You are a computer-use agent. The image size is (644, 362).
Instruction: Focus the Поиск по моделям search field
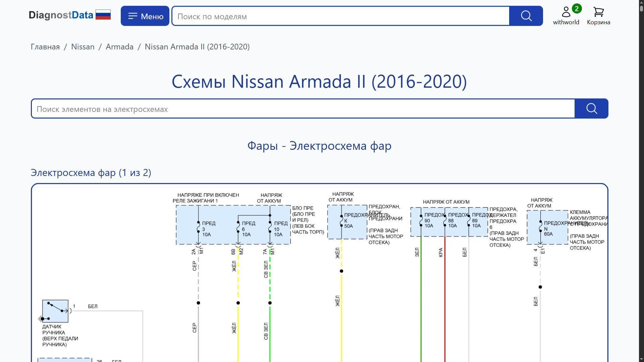(x=341, y=16)
